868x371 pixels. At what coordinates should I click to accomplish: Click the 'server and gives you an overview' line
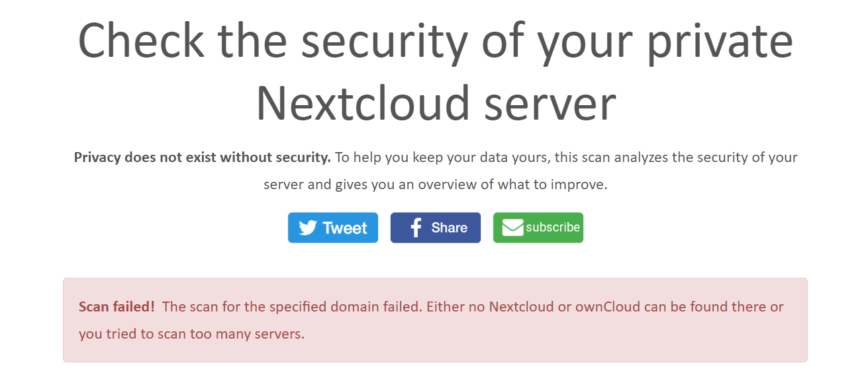click(435, 185)
